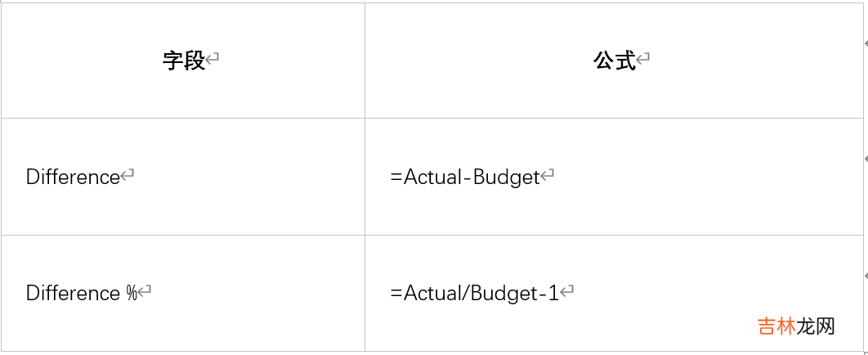Click end-of-row marker beside =Actual-Budget row

pyautogui.click(x=865, y=158)
